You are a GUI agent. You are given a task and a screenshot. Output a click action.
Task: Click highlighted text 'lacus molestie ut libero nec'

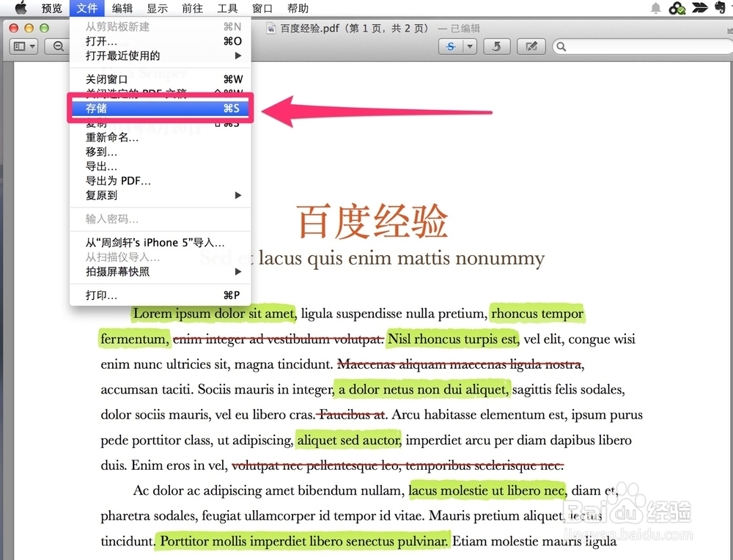(x=487, y=490)
